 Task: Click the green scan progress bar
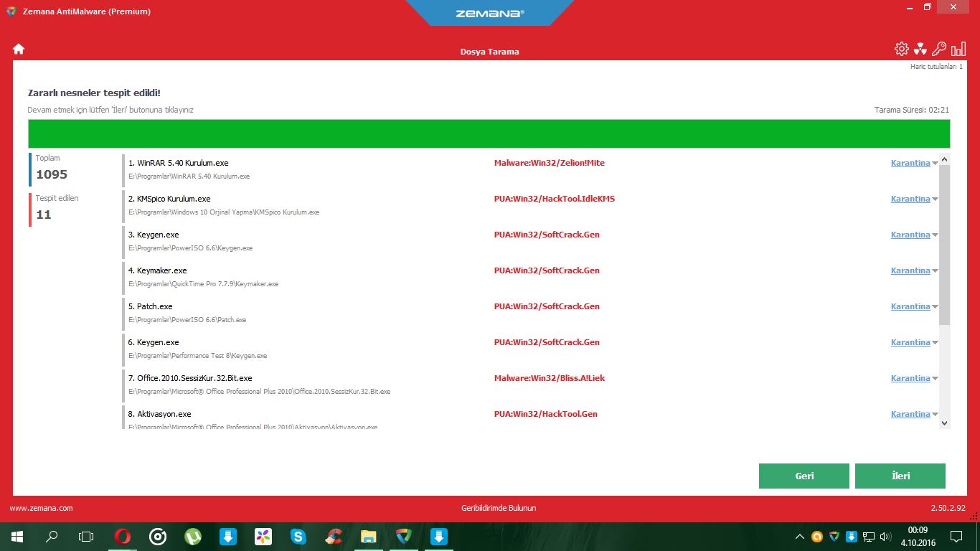coord(489,134)
